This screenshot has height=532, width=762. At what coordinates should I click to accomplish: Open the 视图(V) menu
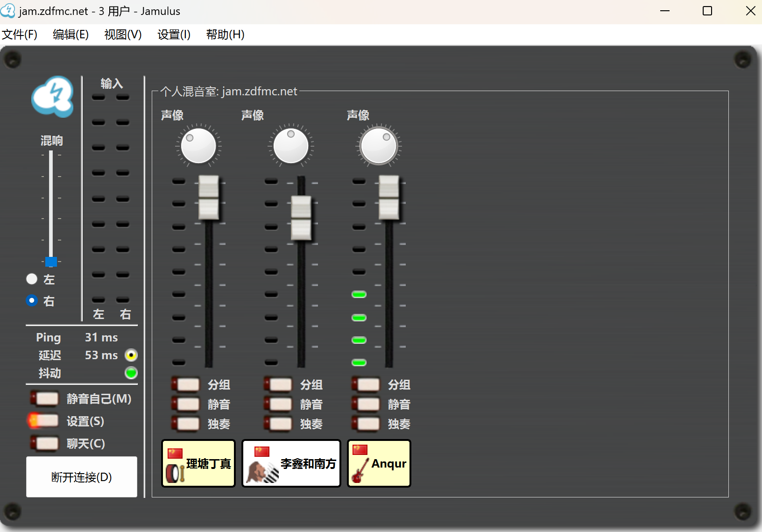tap(123, 35)
